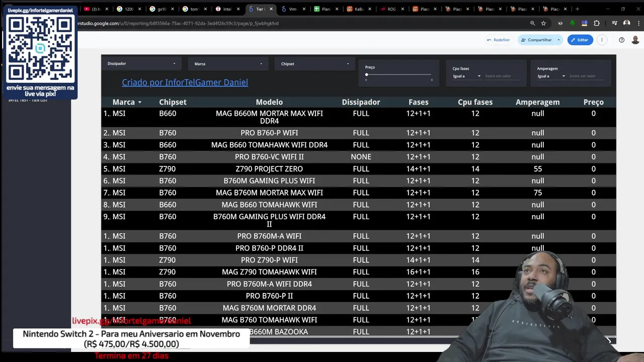Open Cpu fases 'Igual a' operator dropdown
This screenshot has width=644, height=362.
466,76
